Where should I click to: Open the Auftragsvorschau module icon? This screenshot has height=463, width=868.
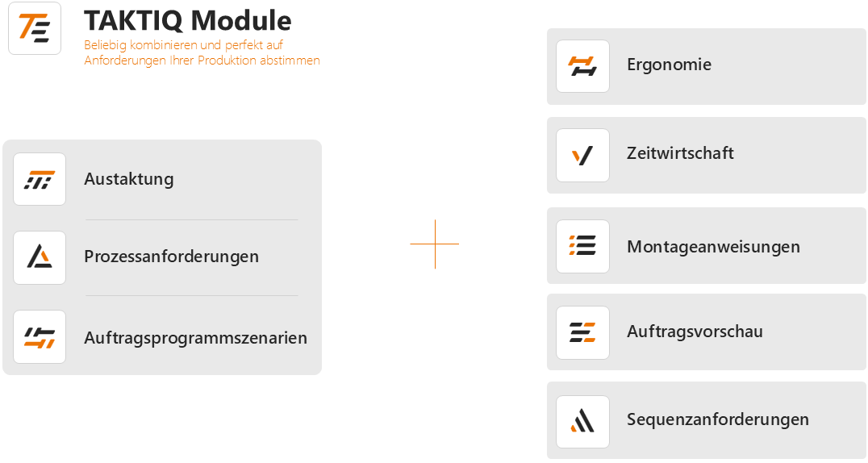(582, 332)
